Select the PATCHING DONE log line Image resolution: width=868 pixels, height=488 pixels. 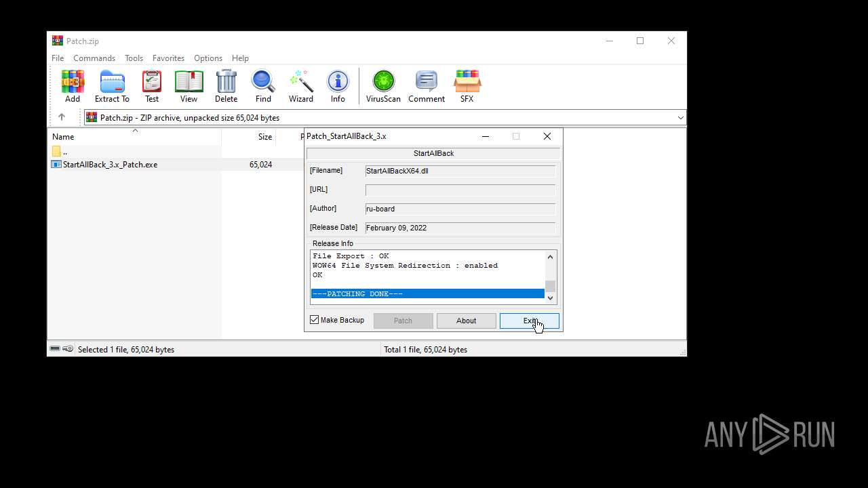point(427,293)
